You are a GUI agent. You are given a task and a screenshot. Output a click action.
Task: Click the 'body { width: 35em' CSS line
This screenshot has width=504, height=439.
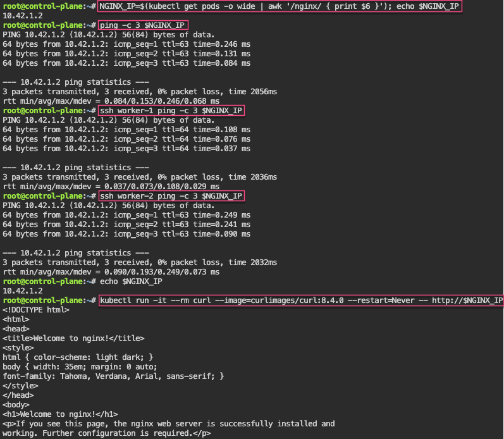(80, 367)
